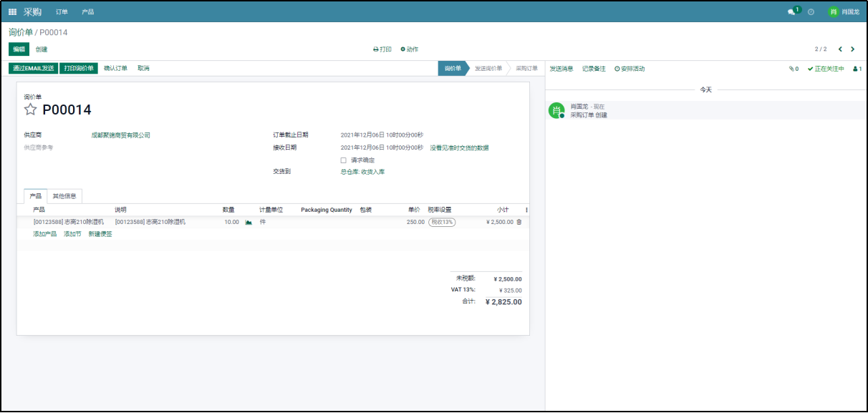The height and width of the screenshot is (413, 868).
Task: Click the 编辑 edit button
Action: point(19,49)
